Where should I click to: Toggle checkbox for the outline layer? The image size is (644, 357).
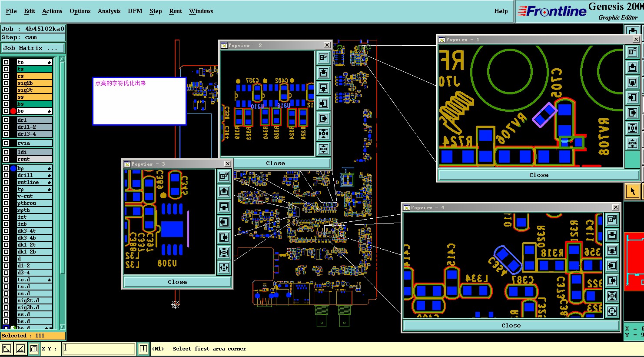pyautogui.click(x=6, y=182)
